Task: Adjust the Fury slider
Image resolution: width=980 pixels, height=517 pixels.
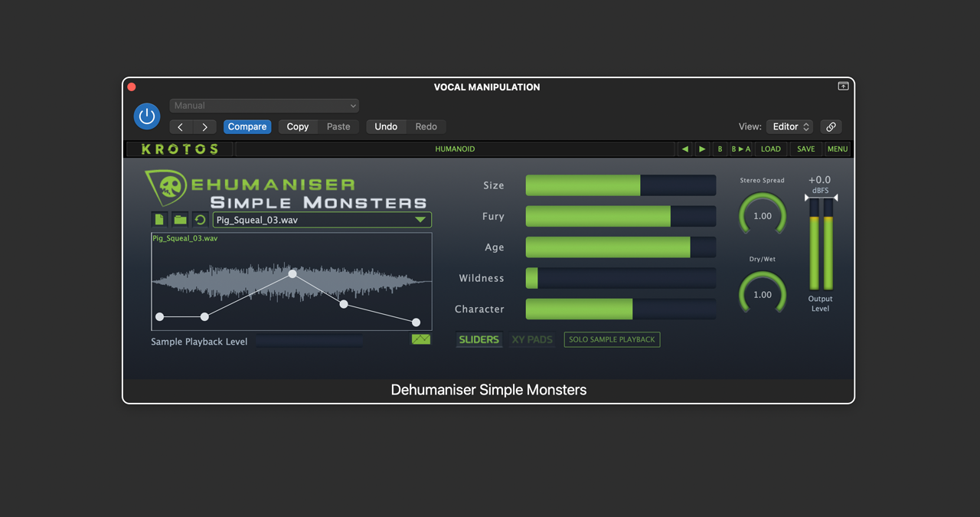Action: click(x=621, y=216)
